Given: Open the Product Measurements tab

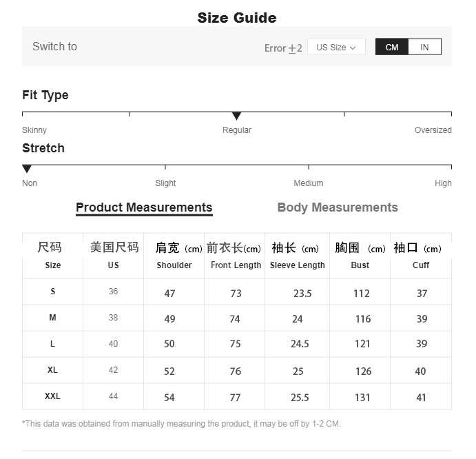Looking at the screenshot, I should [144, 207].
